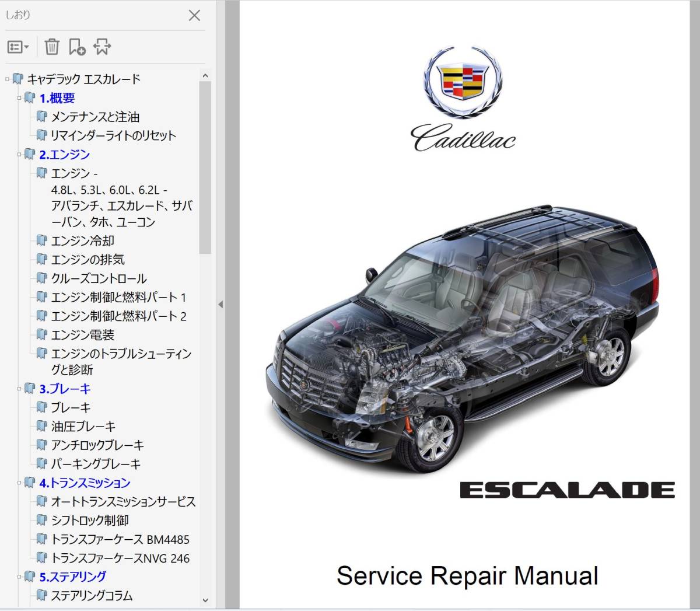Select リマインダーライトのリセット bookmark
The image size is (700, 611).
(113, 135)
